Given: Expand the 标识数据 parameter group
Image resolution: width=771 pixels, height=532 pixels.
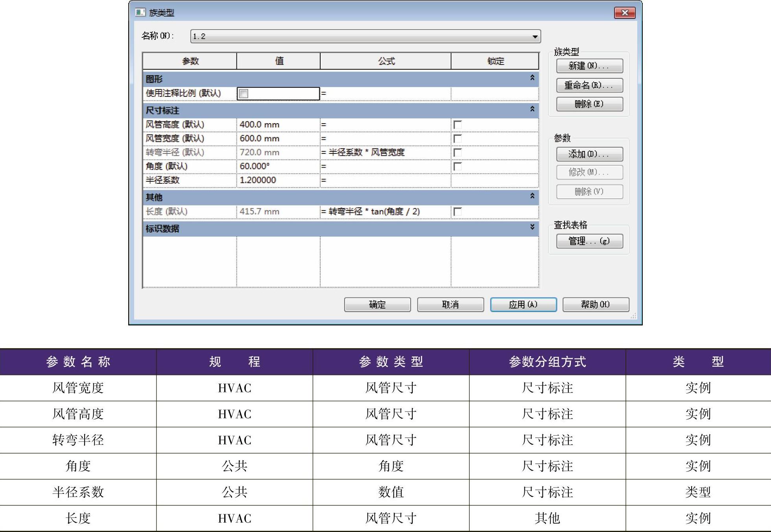Looking at the screenshot, I should coord(532,227).
